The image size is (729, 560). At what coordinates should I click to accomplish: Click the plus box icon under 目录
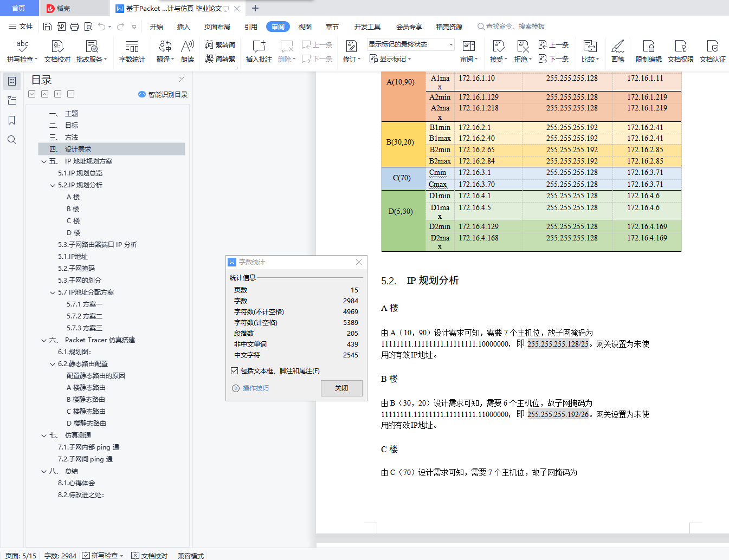pos(58,94)
